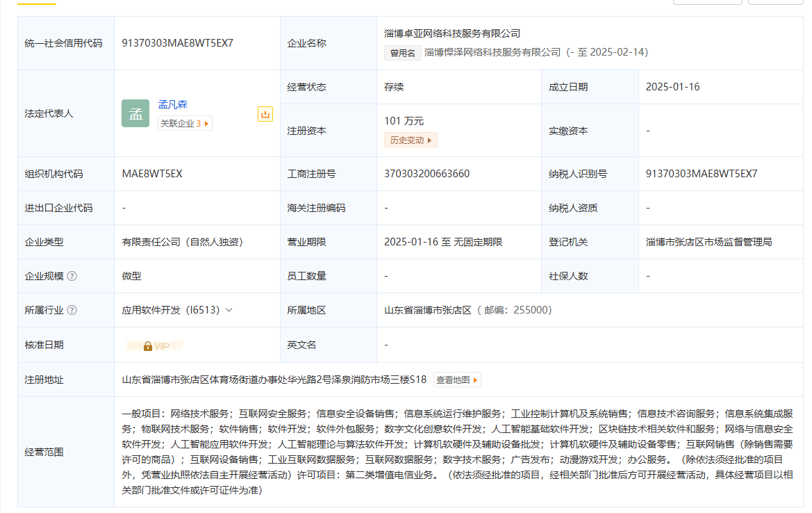Click the credit code 91370303MAE8WT5EX7 value

tap(178, 43)
